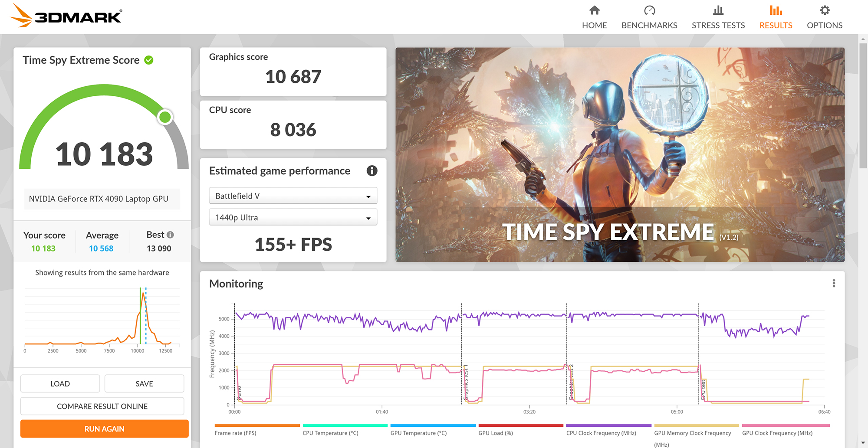Click the 3DMark logo
Image resolution: width=868 pixels, height=448 pixels.
coord(66,16)
